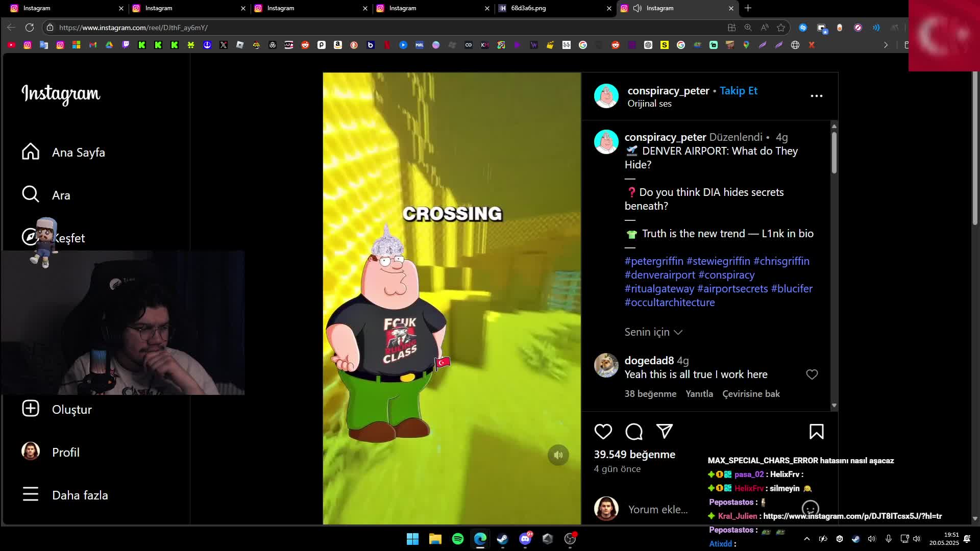Click the emoji picker in comment box
This screenshot has height=551, width=980.
tap(810, 509)
